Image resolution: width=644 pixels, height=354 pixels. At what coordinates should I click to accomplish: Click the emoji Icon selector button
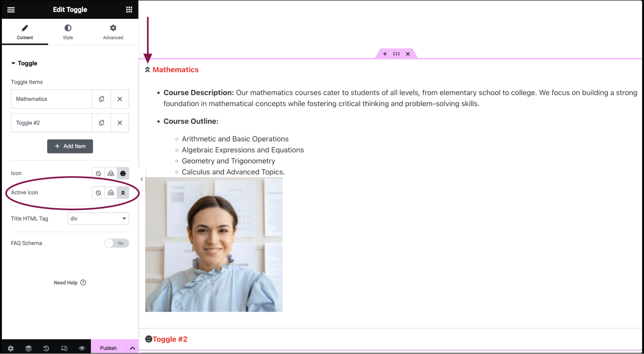(x=123, y=173)
